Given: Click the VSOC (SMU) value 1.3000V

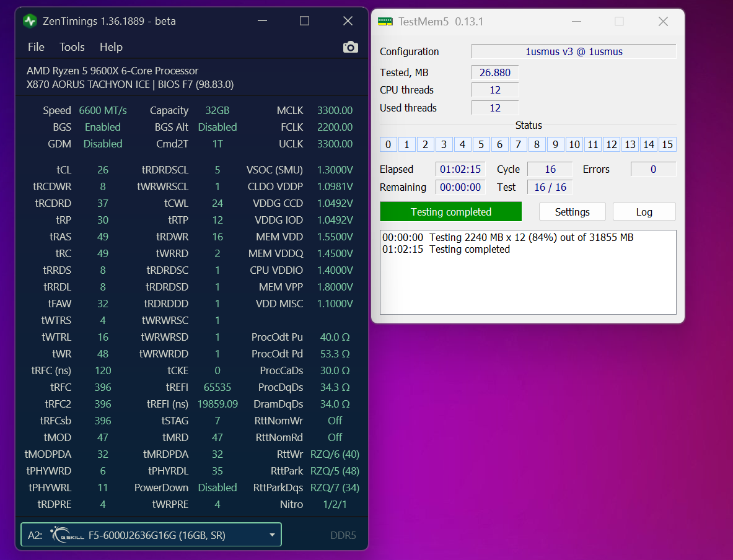Looking at the screenshot, I should tap(335, 170).
